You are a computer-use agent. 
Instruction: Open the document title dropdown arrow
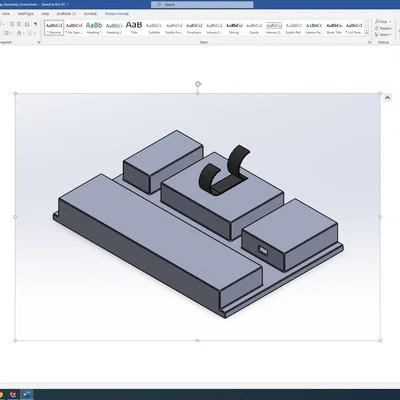pyautogui.click(x=68, y=4)
